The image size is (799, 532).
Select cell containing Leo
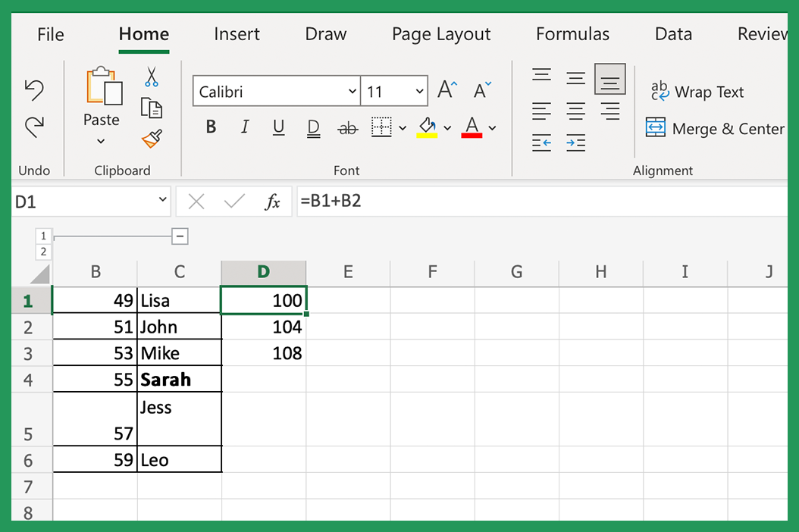click(180, 460)
